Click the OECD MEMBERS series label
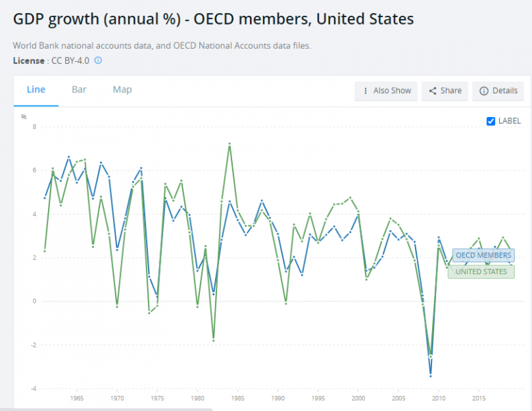 click(483, 256)
